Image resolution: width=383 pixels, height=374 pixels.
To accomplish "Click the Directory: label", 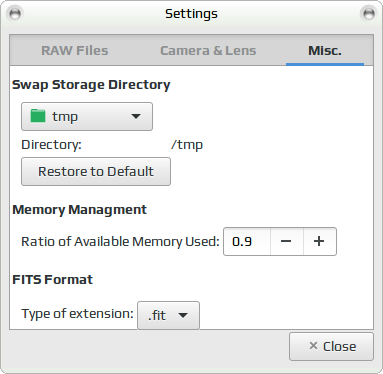I will click(x=51, y=145).
